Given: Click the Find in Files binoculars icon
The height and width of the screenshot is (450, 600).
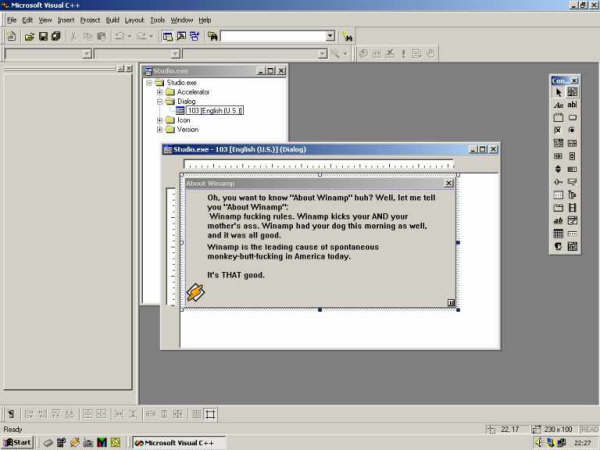Looking at the screenshot, I should tap(213, 36).
